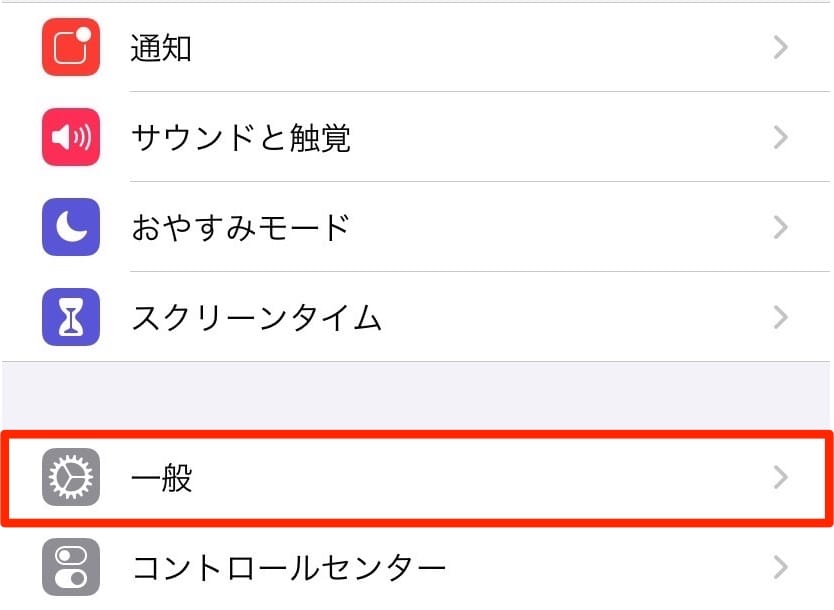Tap the red Notifications (通知) icon

click(69, 47)
